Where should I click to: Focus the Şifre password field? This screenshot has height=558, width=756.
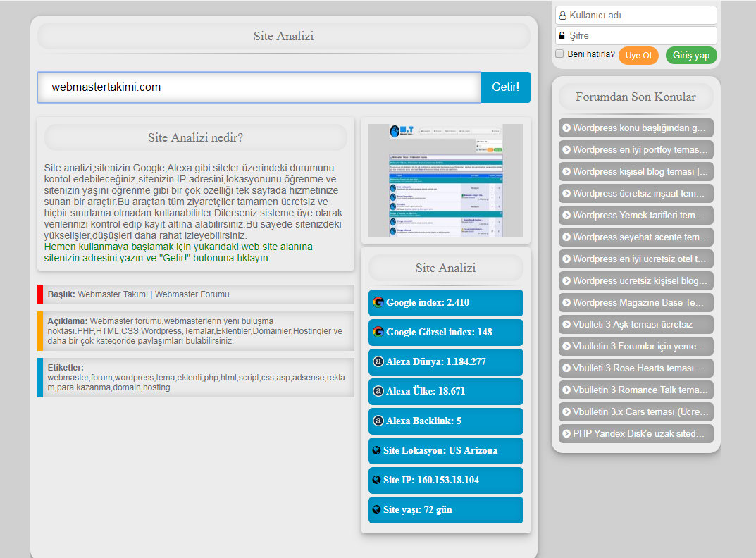636,35
